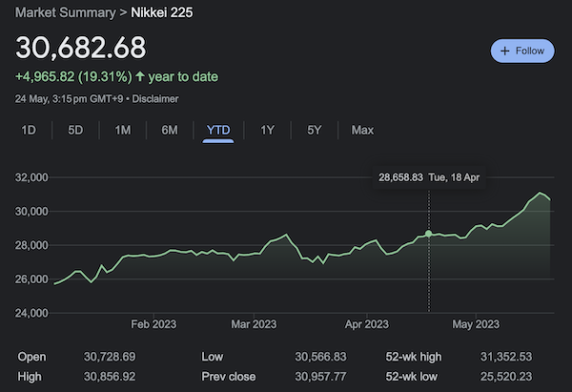
Task: Open the Market Summary breadcrumb link
Action: pyautogui.click(x=65, y=12)
